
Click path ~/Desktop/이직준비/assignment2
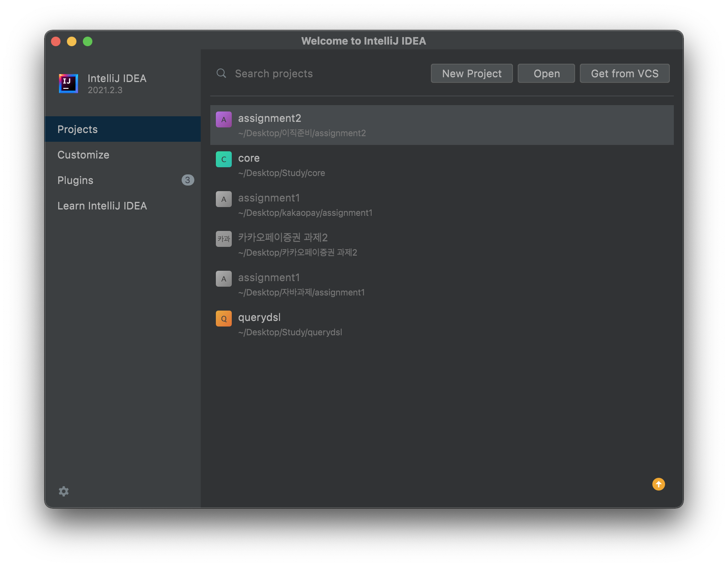point(302,133)
